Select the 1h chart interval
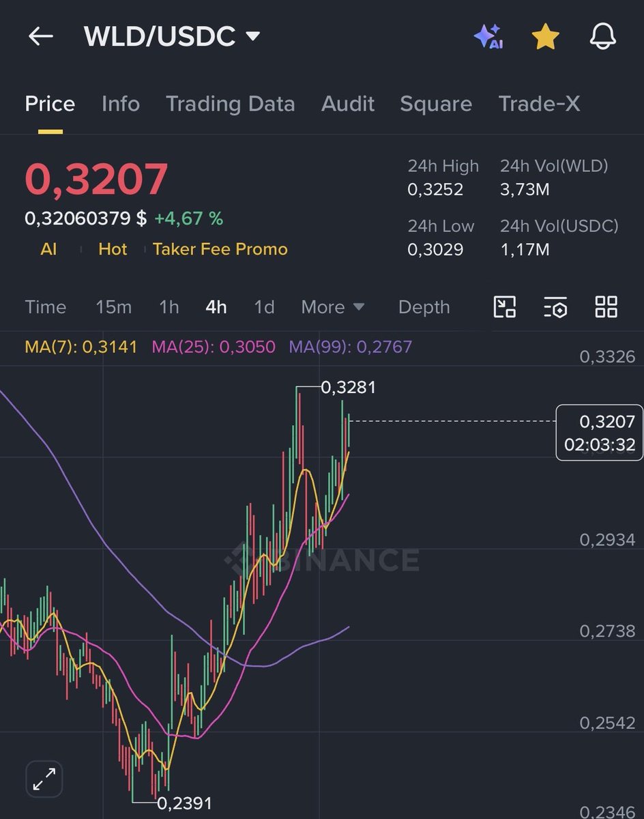This screenshot has width=644, height=819. (x=169, y=307)
